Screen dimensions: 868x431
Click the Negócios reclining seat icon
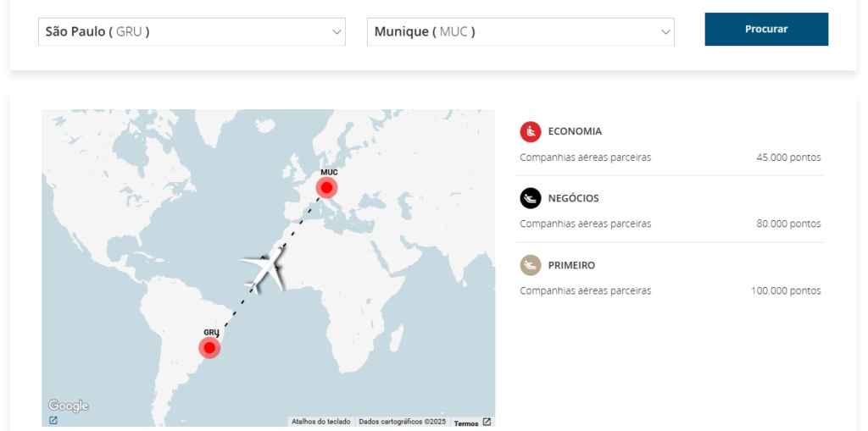click(530, 198)
